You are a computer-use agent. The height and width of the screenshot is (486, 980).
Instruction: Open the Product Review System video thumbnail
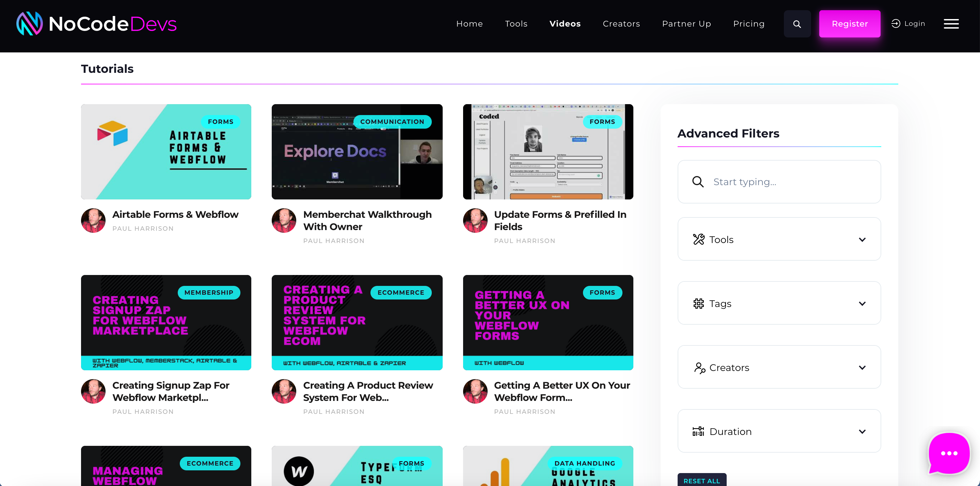(x=357, y=323)
